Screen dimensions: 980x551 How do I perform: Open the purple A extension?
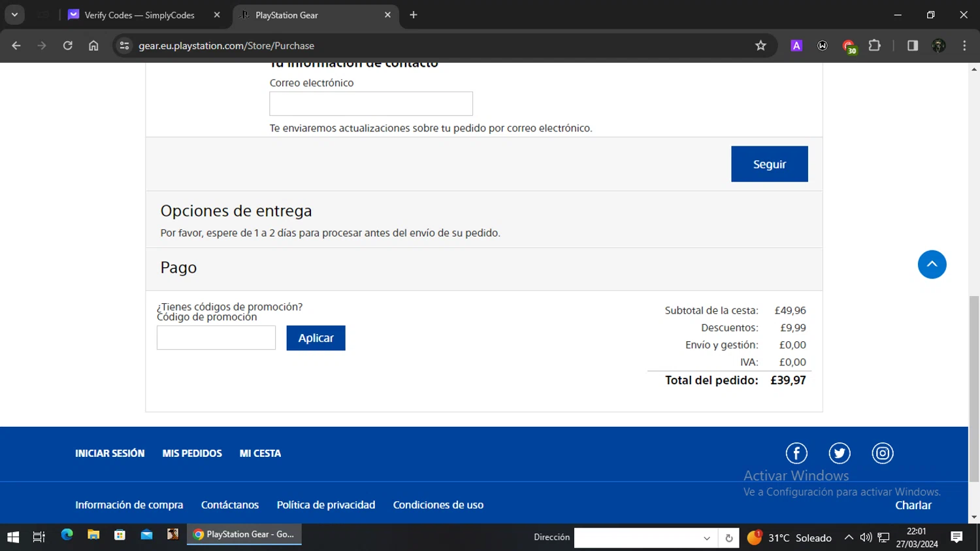[796, 46]
